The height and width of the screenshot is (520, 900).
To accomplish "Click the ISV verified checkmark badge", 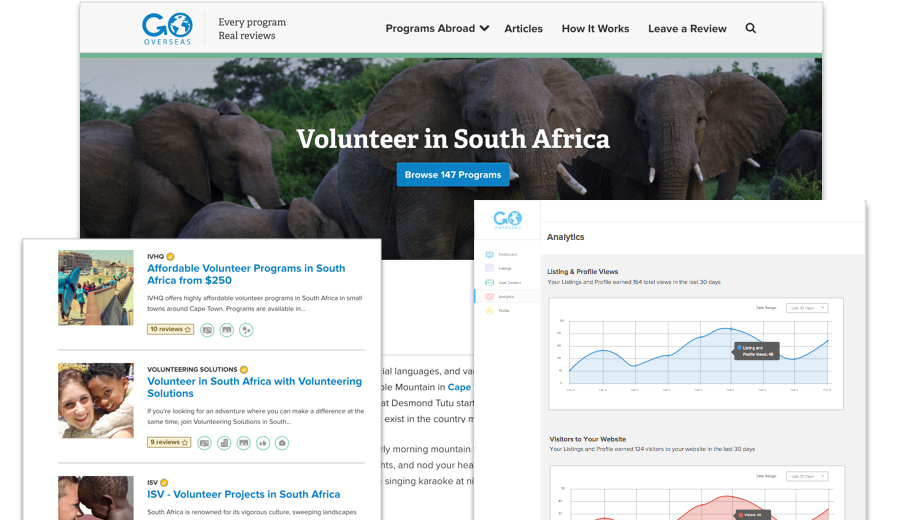I will 164,483.
